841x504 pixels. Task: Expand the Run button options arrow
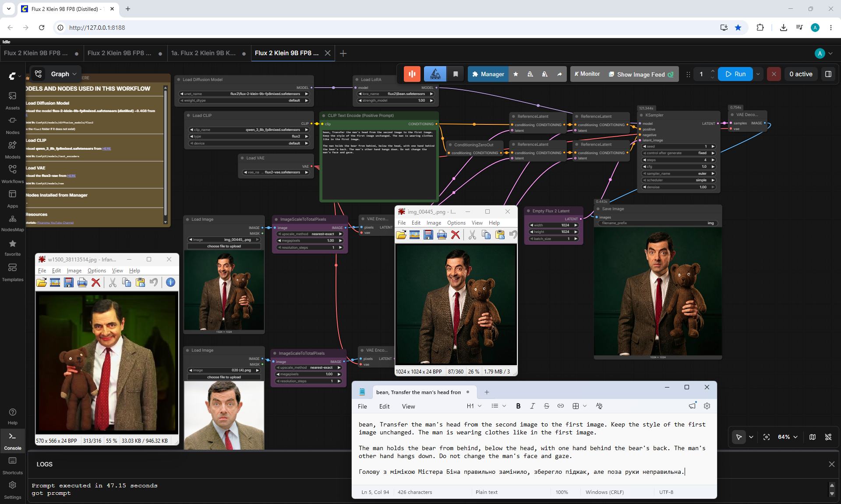pyautogui.click(x=758, y=74)
